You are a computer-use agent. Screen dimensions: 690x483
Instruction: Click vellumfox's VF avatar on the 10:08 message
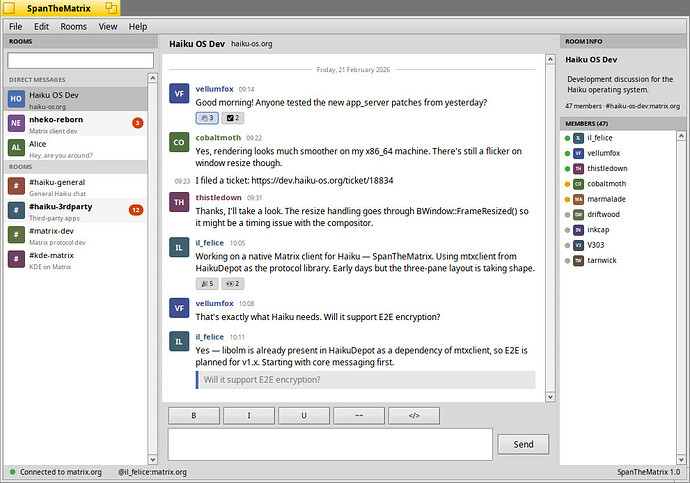(179, 308)
